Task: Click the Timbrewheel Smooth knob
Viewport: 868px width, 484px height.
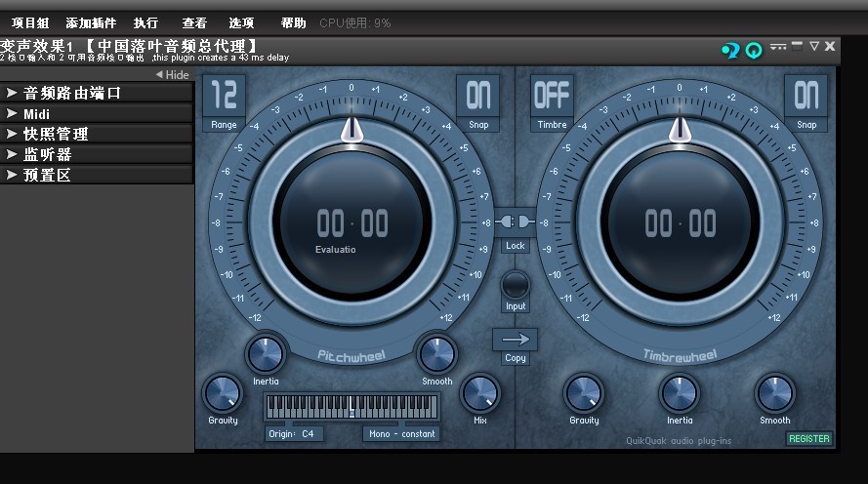Action: (x=774, y=393)
